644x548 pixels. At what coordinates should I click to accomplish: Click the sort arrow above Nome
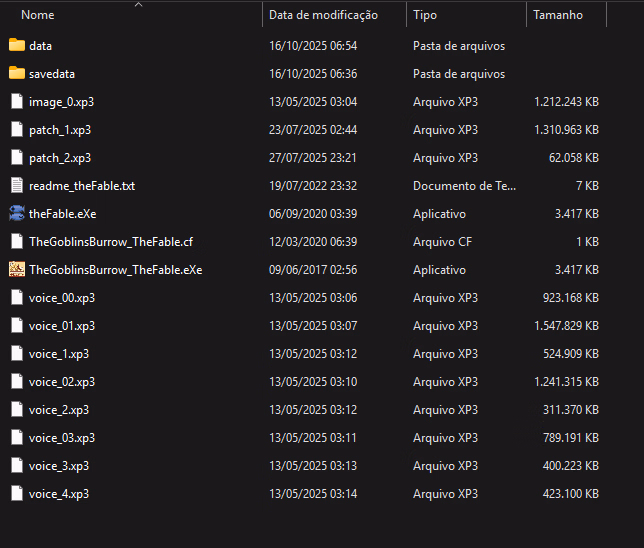[138, 5]
